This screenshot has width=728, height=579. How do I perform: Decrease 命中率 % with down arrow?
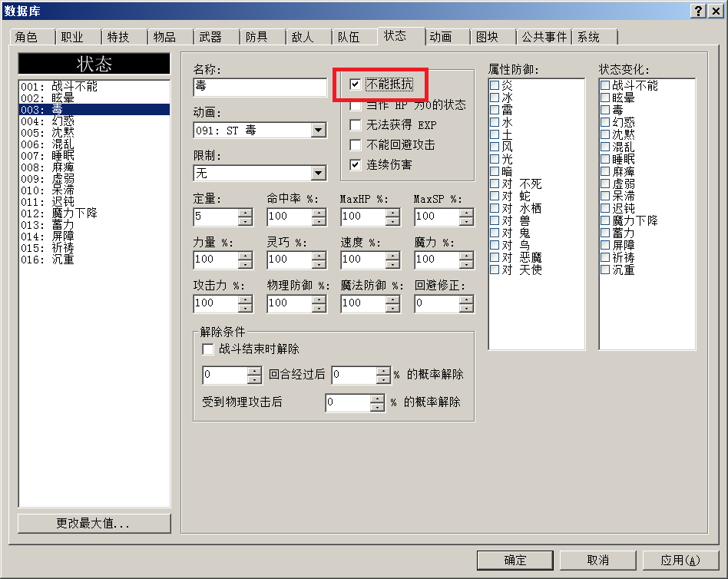[x=319, y=221]
